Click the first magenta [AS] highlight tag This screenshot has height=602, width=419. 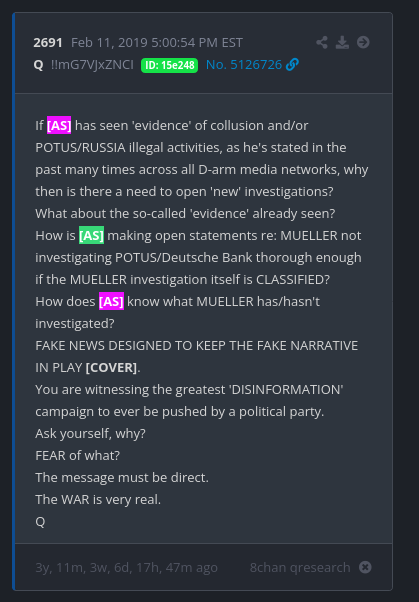[59, 125]
